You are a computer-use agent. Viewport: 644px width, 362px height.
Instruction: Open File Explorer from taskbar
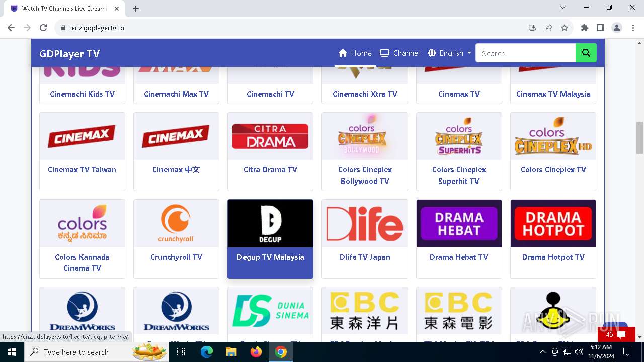pos(231,352)
